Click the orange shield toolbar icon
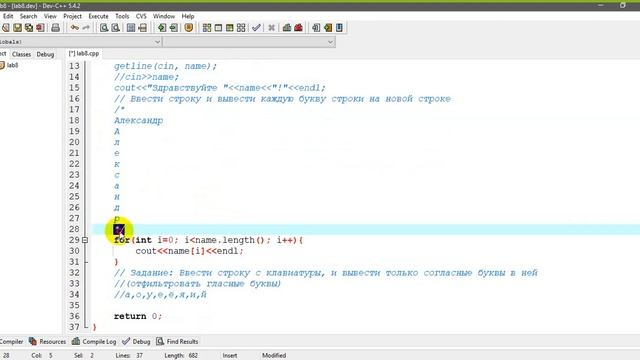This screenshot has width=640, height=360. click(189, 28)
